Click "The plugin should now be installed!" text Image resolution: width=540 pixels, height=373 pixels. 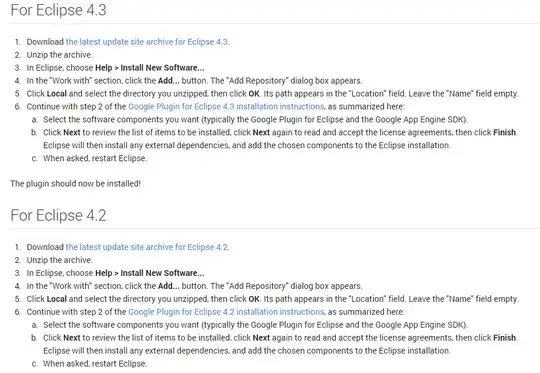click(75, 184)
